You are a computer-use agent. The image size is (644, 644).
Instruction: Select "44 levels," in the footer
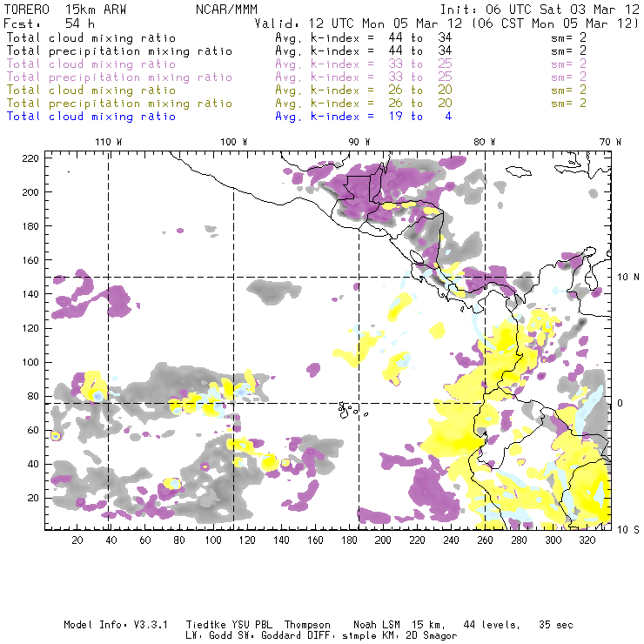click(492, 625)
